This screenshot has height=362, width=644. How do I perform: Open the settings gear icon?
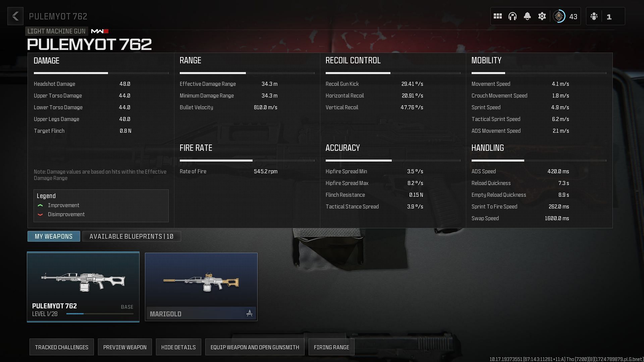coord(542,16)
